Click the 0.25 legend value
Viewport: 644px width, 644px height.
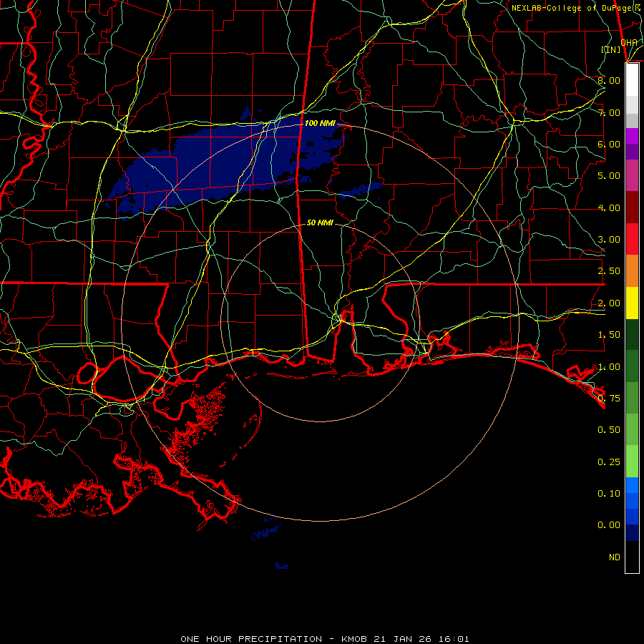tap(609, 462)
